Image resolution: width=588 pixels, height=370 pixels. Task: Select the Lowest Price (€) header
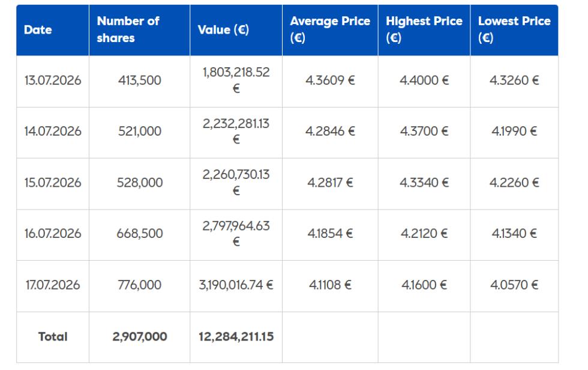click(514, 30)
